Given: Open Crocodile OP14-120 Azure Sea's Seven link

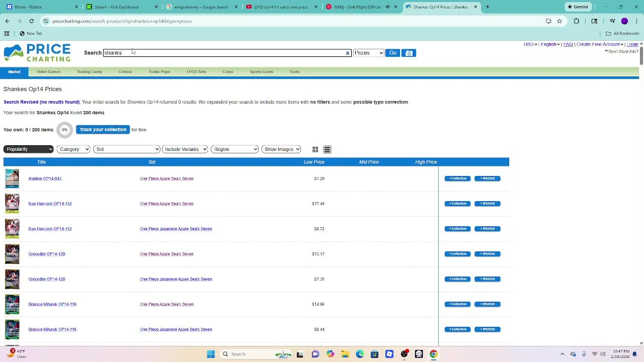Looking at the screenshot, I should click(167, 254).
